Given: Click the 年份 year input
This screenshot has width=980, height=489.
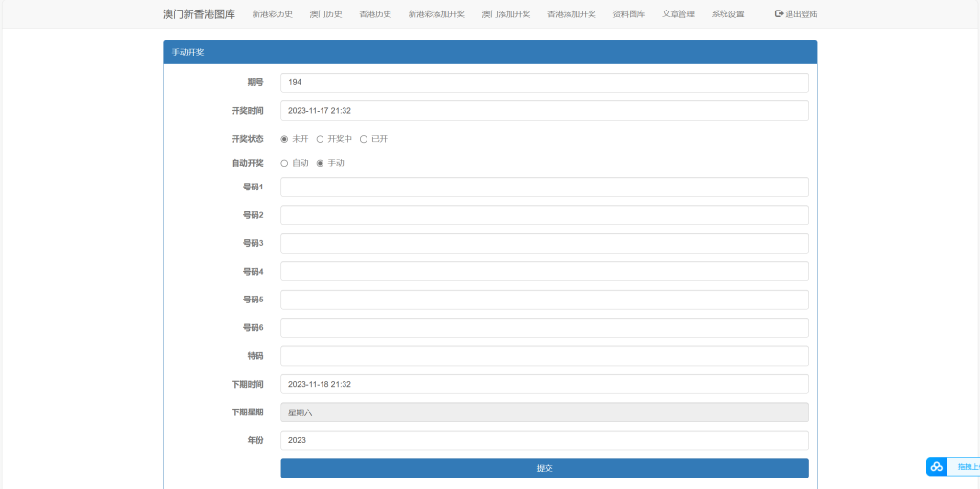Looking at the screenshot, I should (x=544, y=440).
